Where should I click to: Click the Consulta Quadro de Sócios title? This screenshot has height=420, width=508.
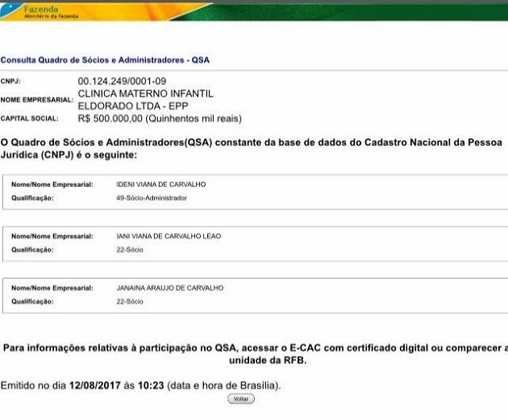click(105, 60)
